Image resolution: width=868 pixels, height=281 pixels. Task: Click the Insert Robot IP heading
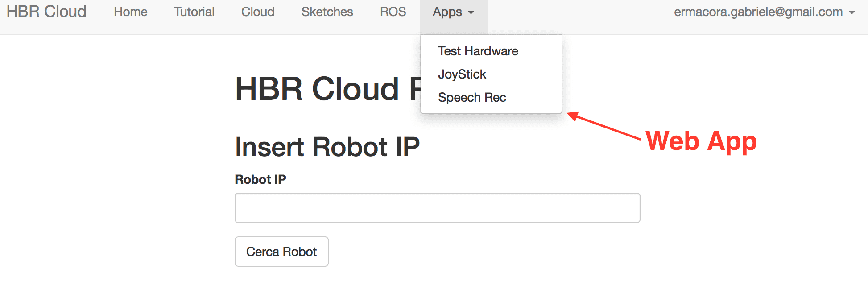point(327,147)
